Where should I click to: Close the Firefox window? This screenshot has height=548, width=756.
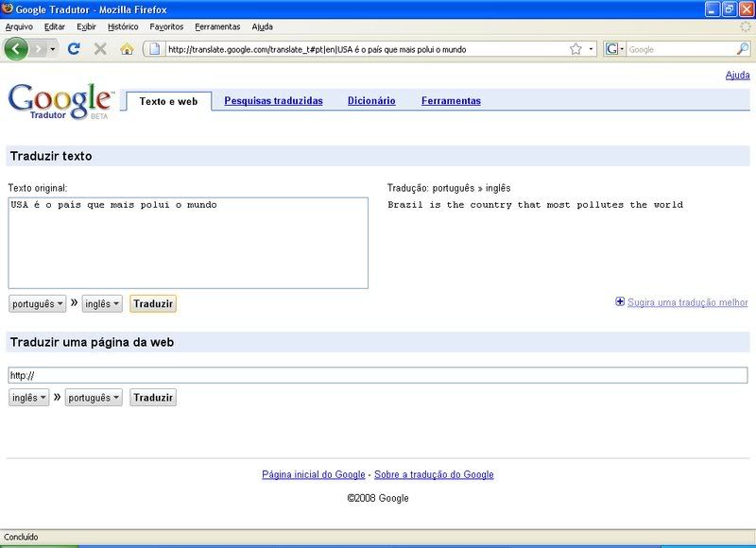point(746,9)
